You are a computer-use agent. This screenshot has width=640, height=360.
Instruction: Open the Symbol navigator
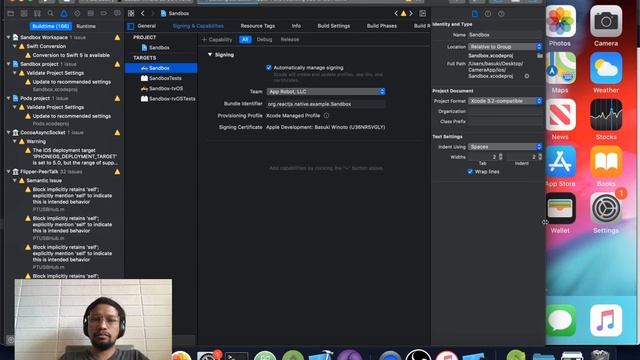tap(37, 13)
